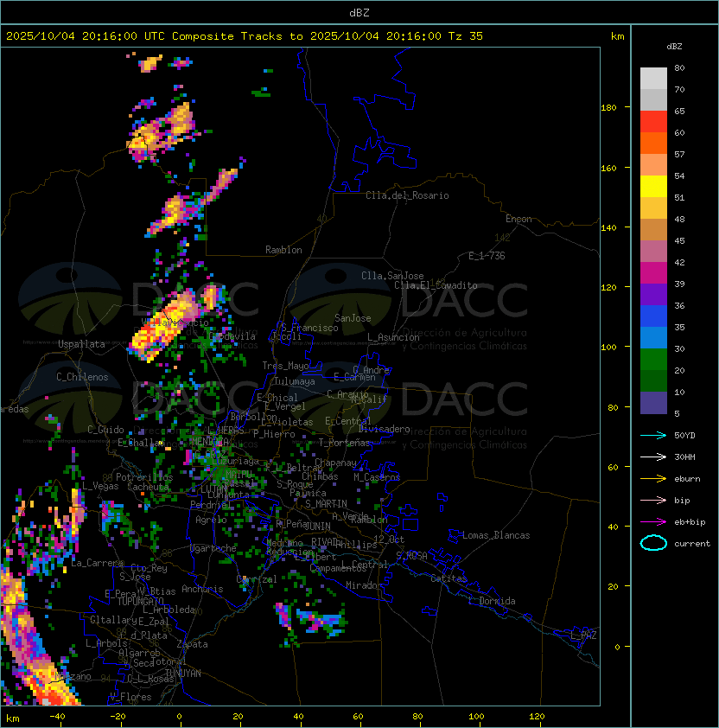Click the 'eb+bip' legend label
This screenshot has width=719, height=728.
690,522
